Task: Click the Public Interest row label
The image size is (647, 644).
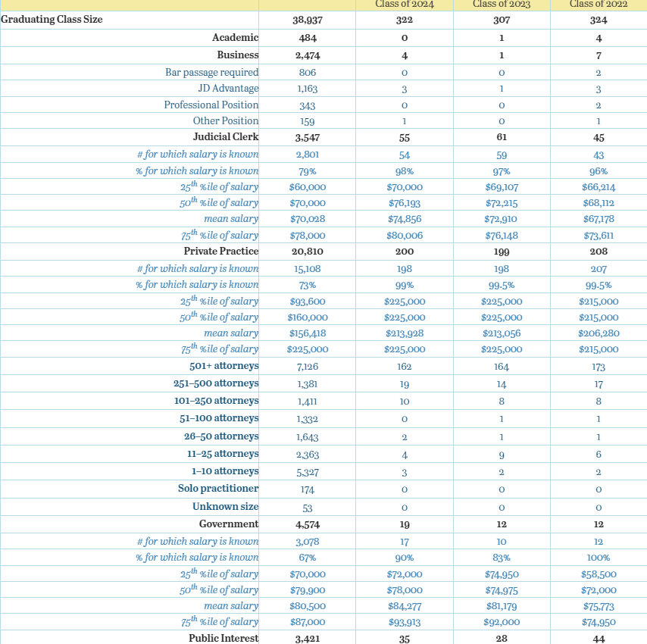Action: click(223, 638)
